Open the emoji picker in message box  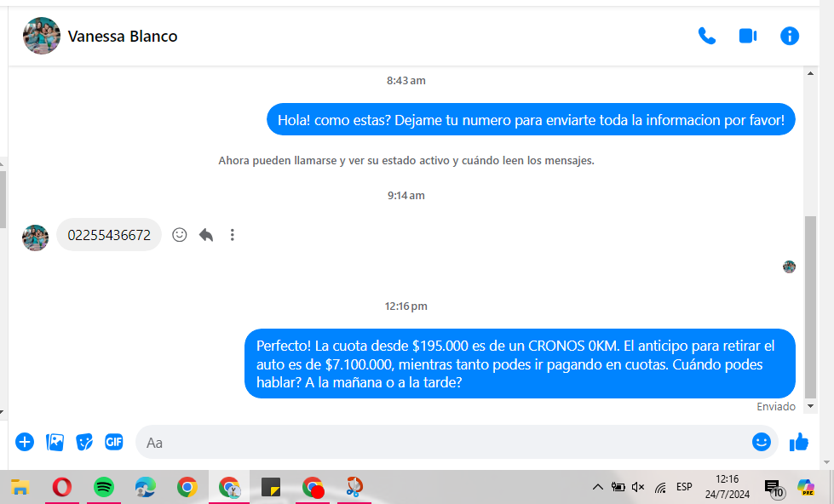(761, 442)
